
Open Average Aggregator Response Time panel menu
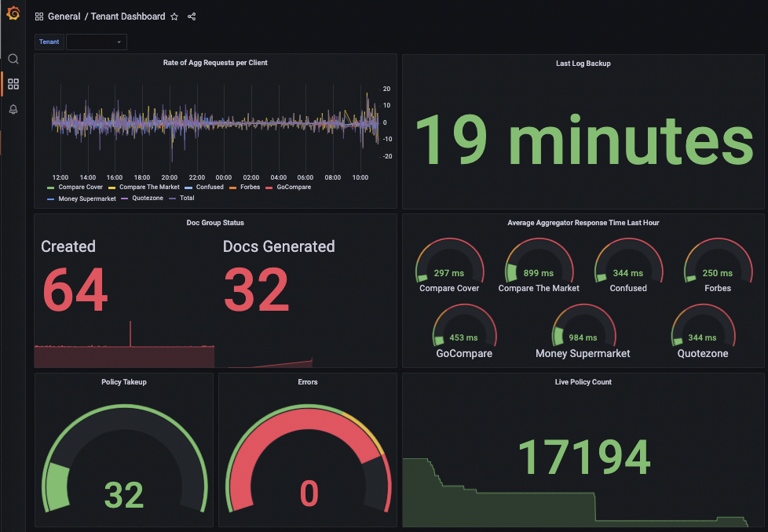click(583, 223)
